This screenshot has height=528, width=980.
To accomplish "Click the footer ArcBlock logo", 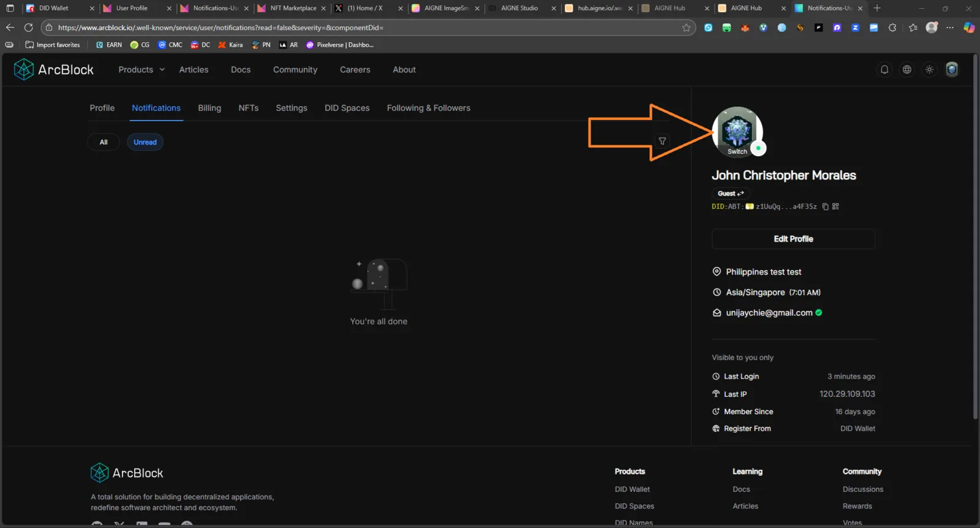I will [x=127, y=473].
